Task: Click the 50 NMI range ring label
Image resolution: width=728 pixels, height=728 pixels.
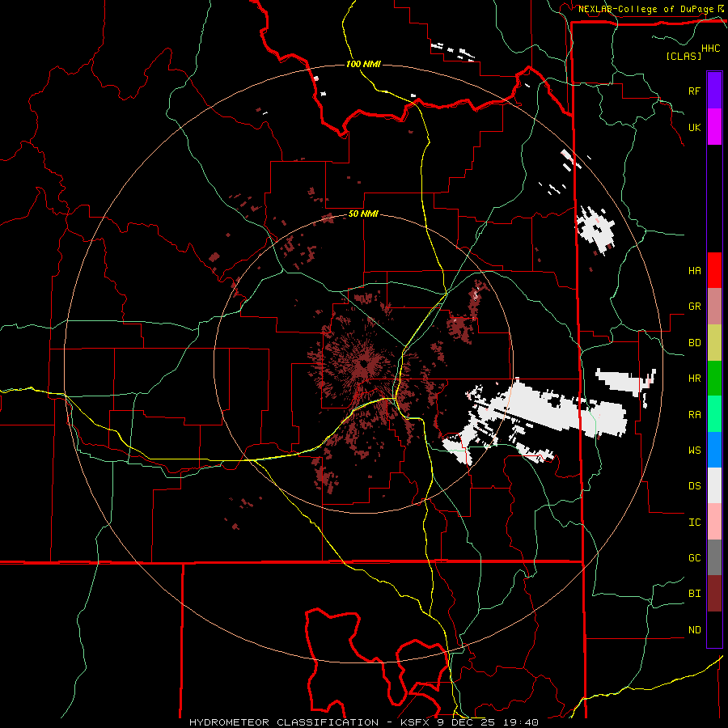Action: (x=363, y=214)
